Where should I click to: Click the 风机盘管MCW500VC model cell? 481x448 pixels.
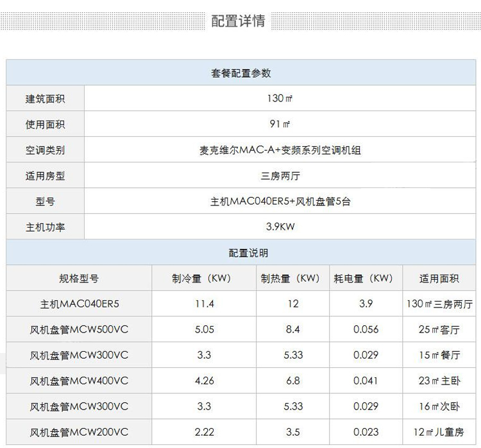pyautogui.click(x=79, y=330)
